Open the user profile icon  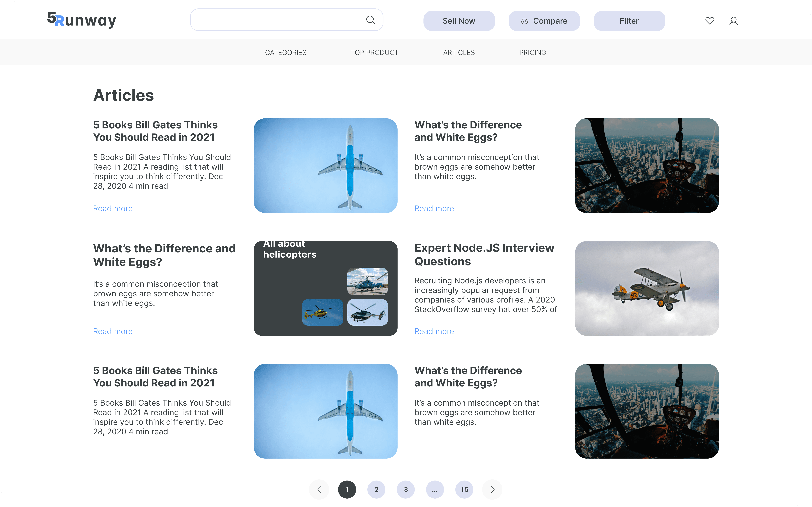[x=733, y=21]
